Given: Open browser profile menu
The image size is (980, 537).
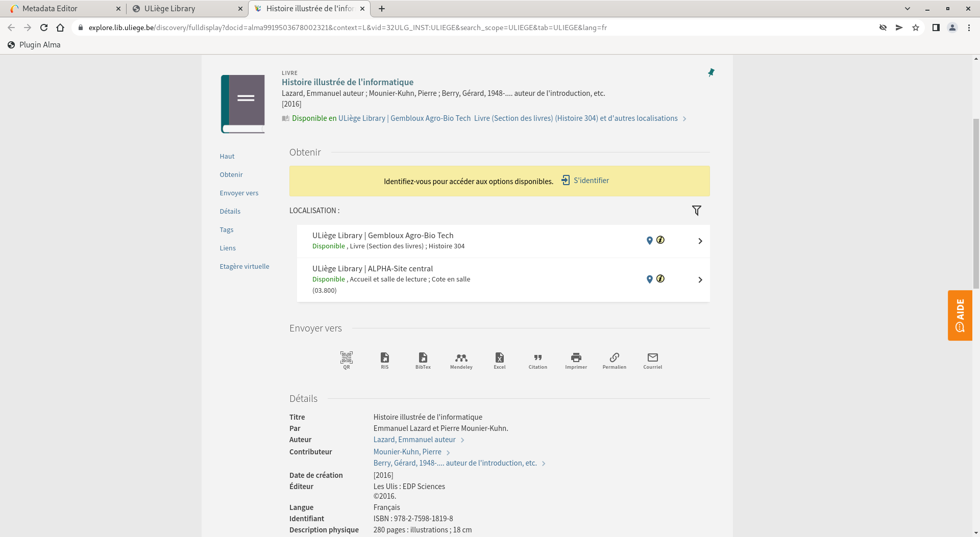Looking at the screenshot, I should click(952, 28).
